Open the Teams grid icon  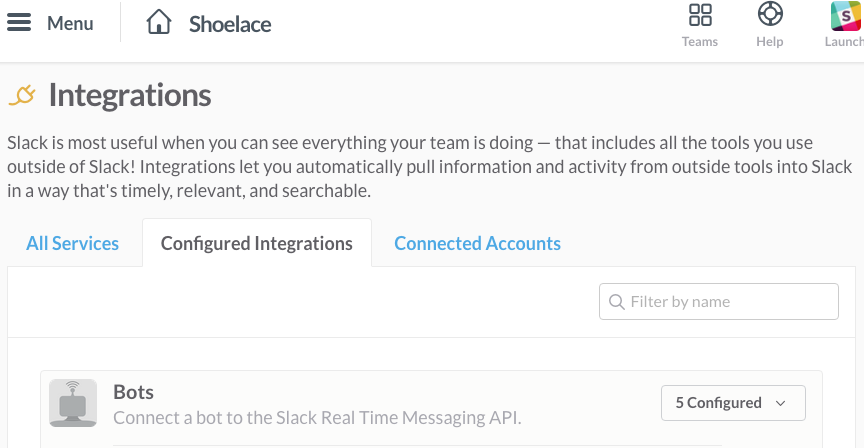(x=700, y=15)
